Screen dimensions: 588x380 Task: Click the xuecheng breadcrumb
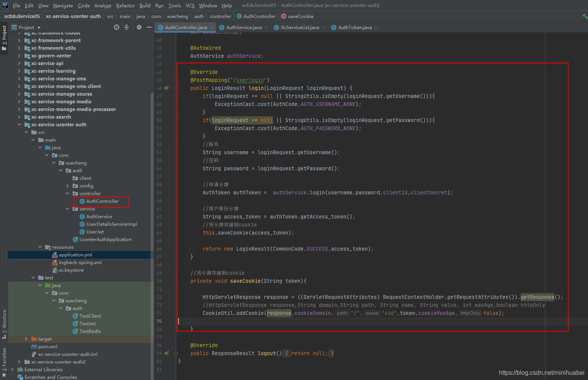[177, 16]
